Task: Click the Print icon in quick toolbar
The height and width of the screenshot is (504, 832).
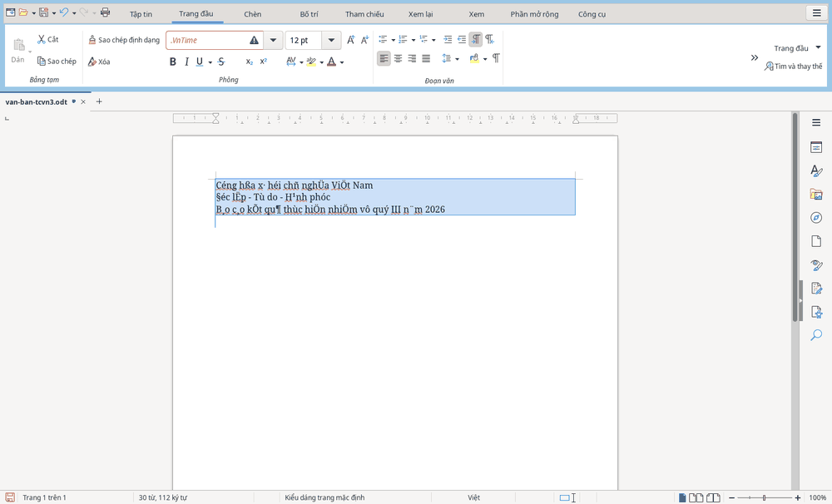Action: pyautogui.click(x=105, y=12)
